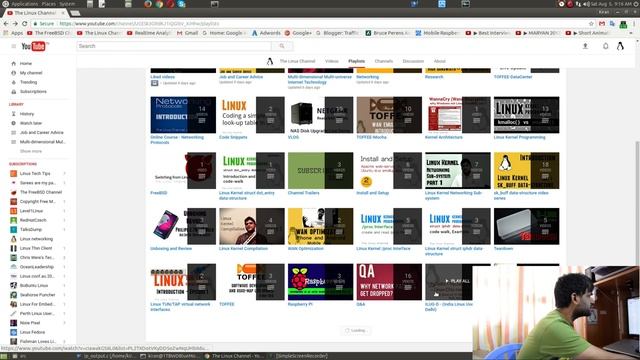Open the Kernel Architecture playlist thumbnail

click(458, 115)
